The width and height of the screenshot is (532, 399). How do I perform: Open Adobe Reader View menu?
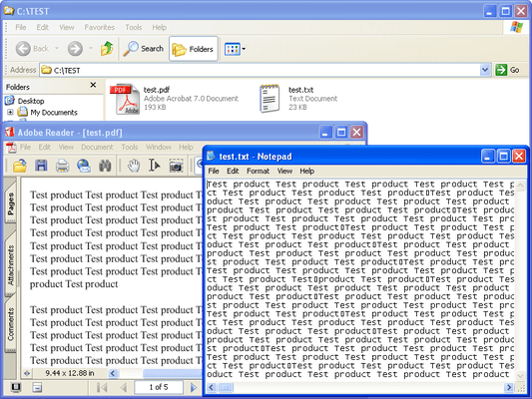pyautogui.click(x=66, y=147)
